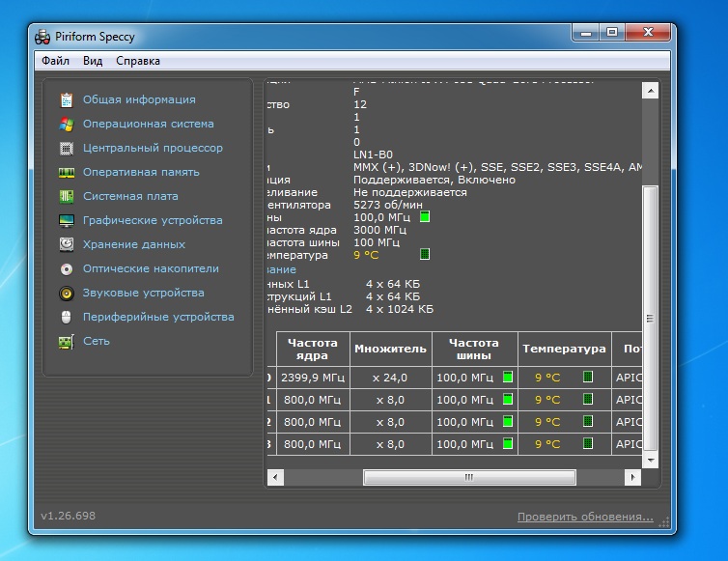Screen dimensions: 728x561
Task: Select the Центральный процессор chip icon
Action: pyautogui.click(x=66, y=148)
